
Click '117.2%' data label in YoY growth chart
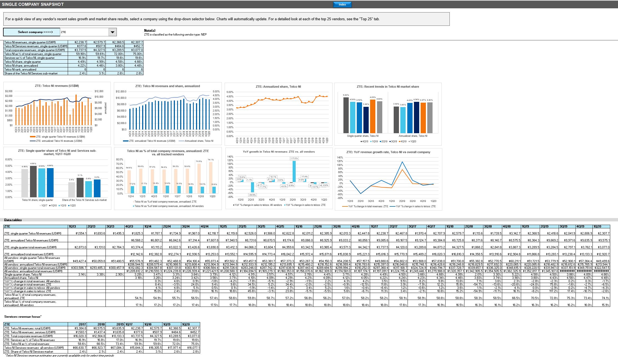(x=294, y=158)
